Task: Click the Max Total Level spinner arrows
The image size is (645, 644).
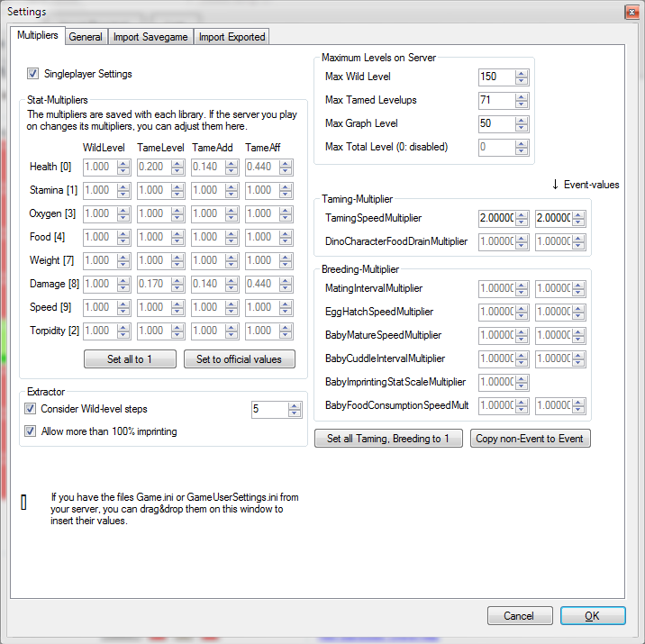Action: (x=522, y=147)
